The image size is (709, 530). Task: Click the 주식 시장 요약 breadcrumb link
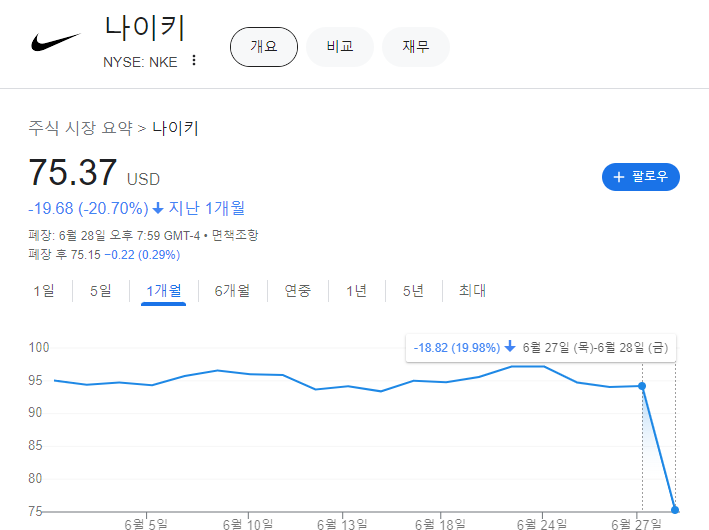point(80,128)
